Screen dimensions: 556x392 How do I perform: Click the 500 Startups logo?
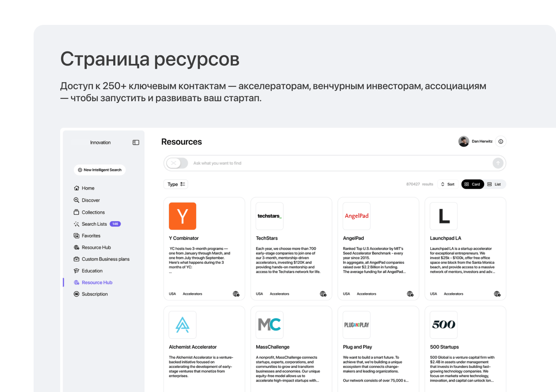444,325
